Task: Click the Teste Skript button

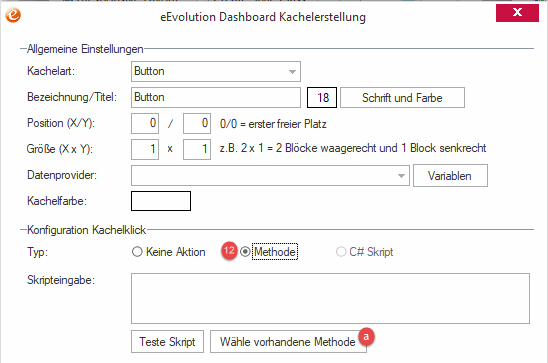Action: pyautogui.click(x=167, y=342)
